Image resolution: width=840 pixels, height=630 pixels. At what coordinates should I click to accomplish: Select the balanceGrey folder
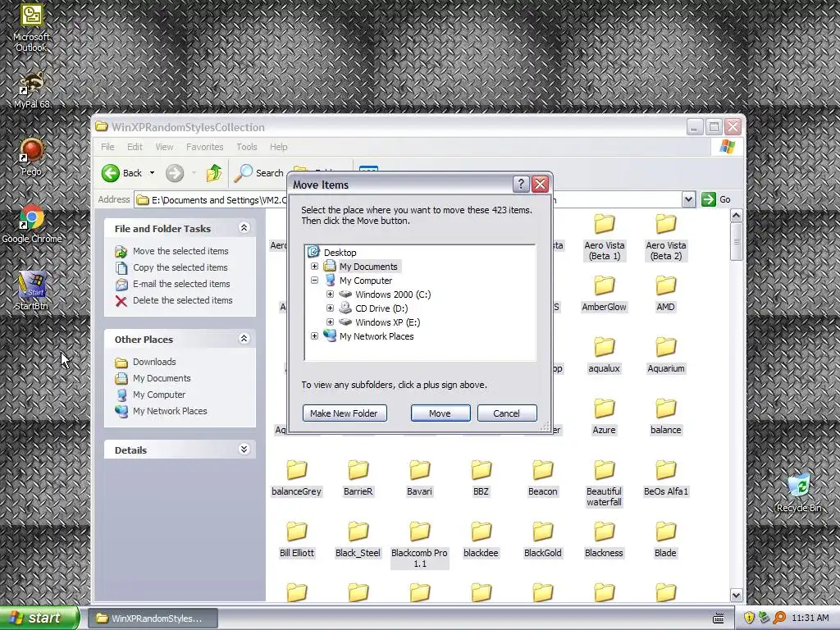[296, 478]
